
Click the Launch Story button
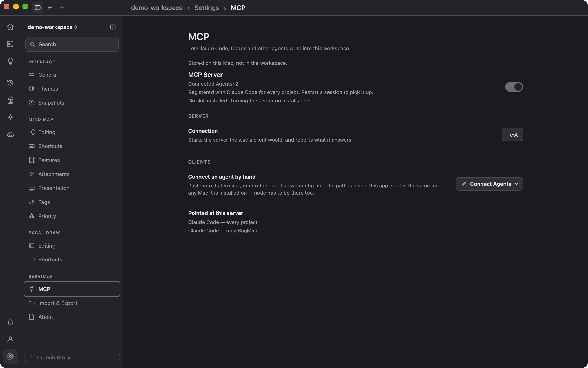pyautogui.click(x=72, y=357)
